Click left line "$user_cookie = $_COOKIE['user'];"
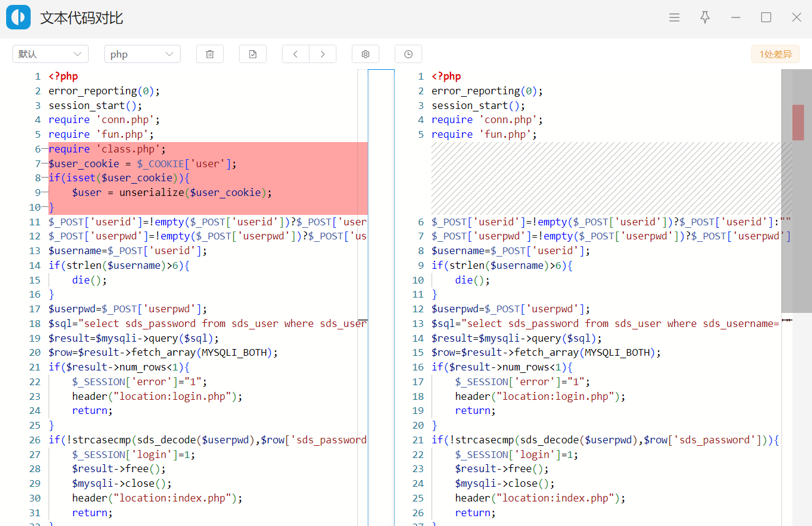Viewport: 812px width, 526px height. coord(142,163)
